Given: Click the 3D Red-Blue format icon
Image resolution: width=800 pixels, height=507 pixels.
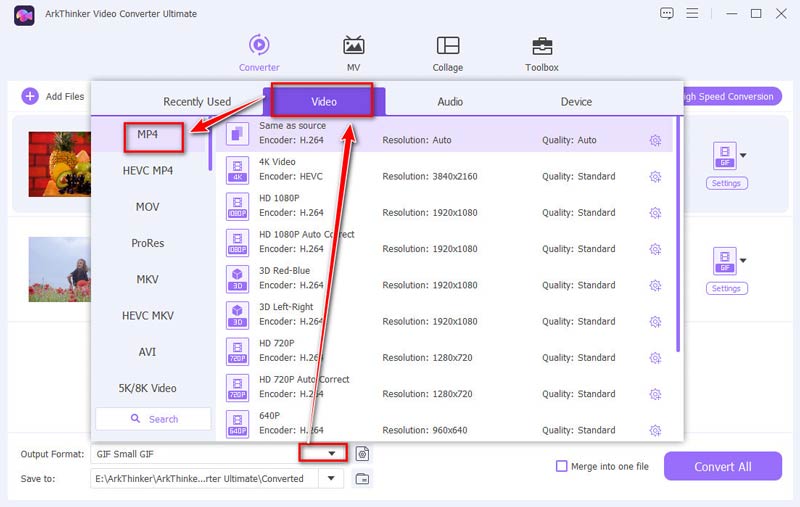Looking at the screenshot, I should point(237,278).
